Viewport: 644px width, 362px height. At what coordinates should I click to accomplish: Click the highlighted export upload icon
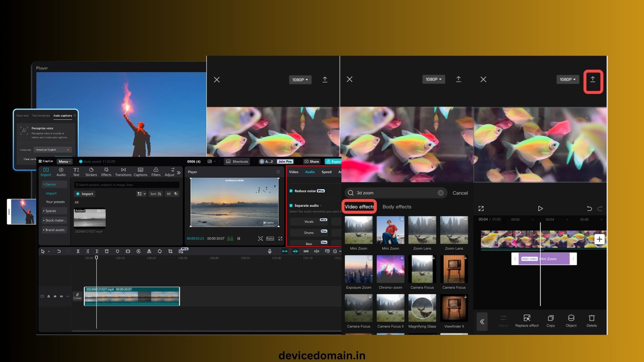[x=593, y=80]
